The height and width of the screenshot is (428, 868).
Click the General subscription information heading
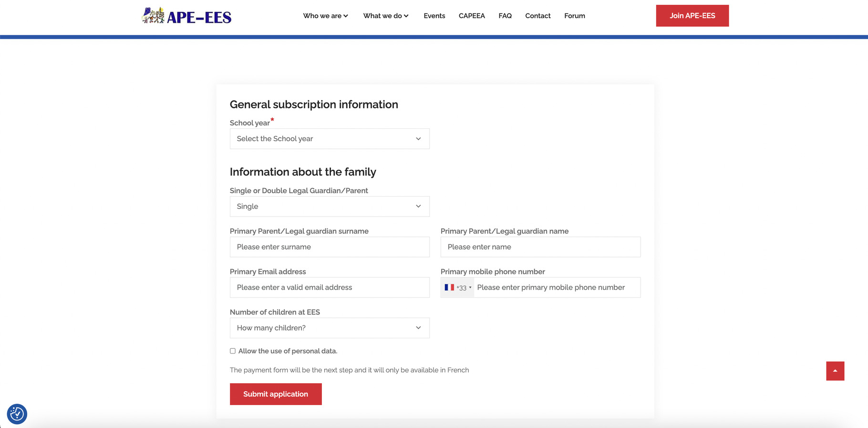click(314, 104)
